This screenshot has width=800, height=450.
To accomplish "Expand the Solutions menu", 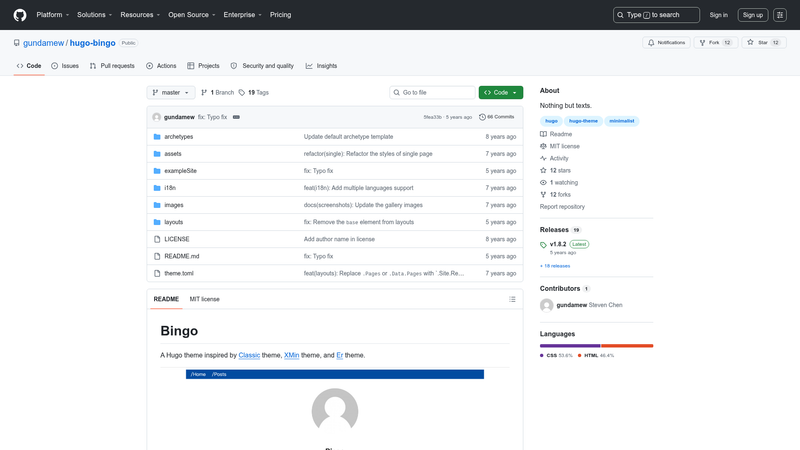I will 94,15.
